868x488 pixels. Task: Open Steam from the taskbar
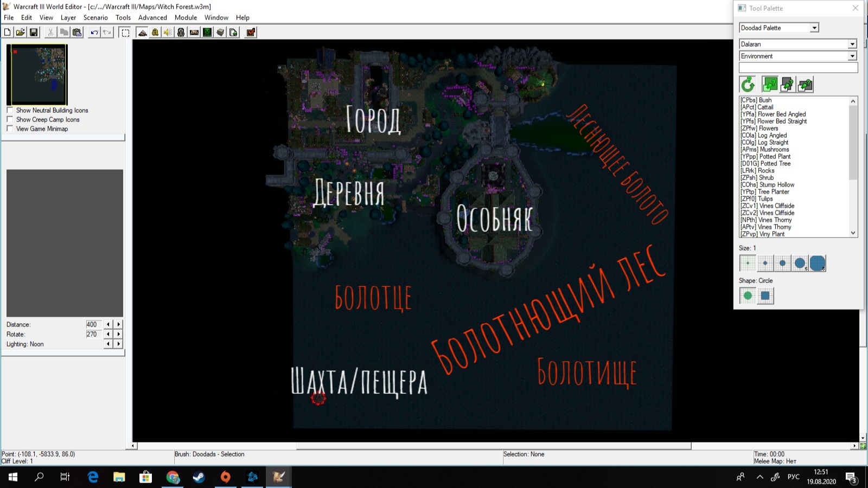pyautogui.click(x=199, y=477)
